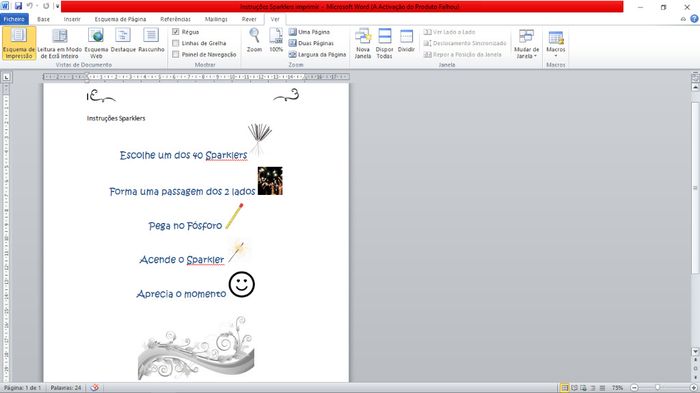Click the dark sparklers photo in document

tap(270, 181)
